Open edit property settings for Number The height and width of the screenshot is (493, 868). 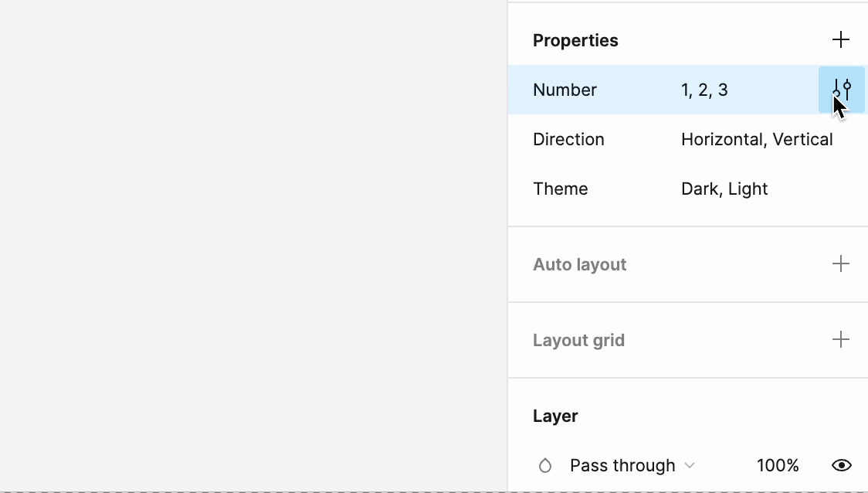842,90
